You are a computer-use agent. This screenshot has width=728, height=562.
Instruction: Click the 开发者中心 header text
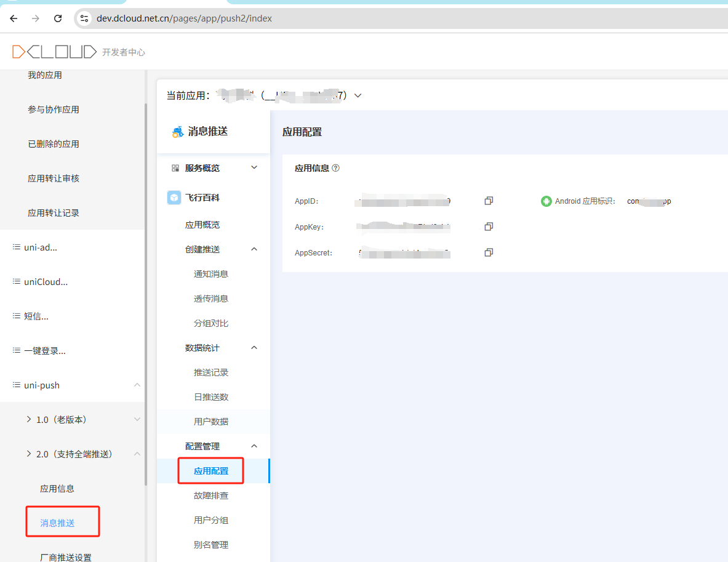pos(124,52)
